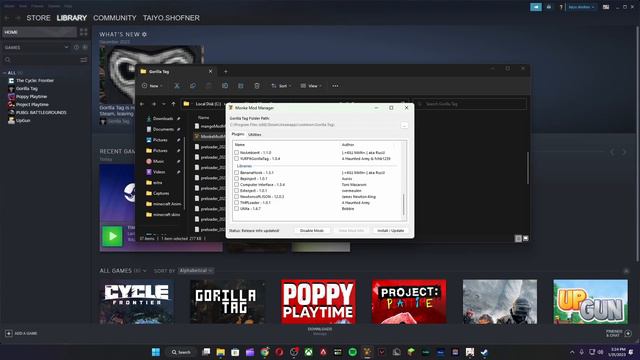The image size is (640, 360).
Task: Toggle Steam library collections grid view icon
Action: tap(84, 32)
